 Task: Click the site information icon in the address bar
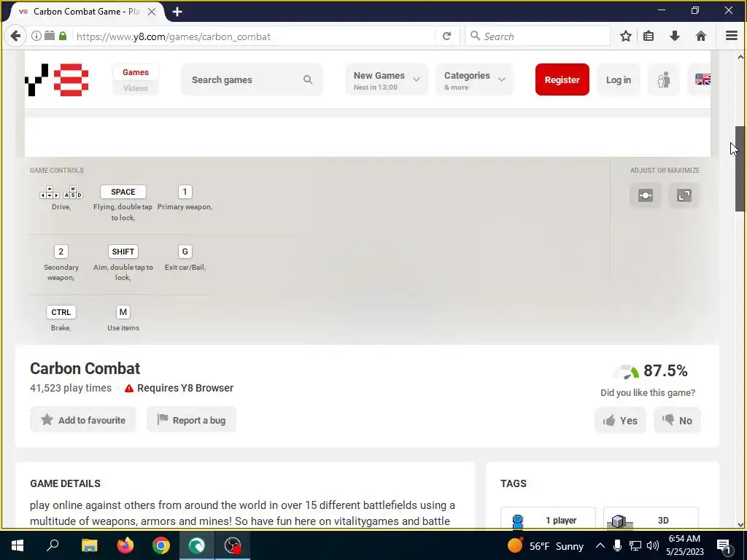tap(36, 36)
